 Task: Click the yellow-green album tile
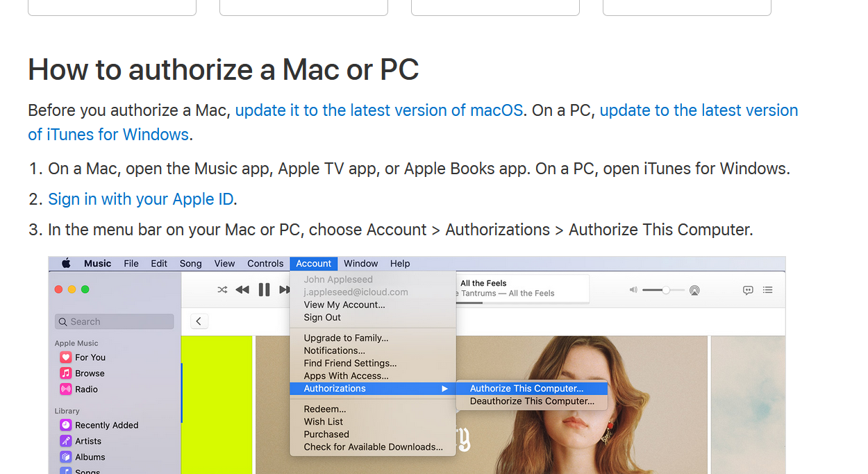pyautogui.click(x=217, y=405)
